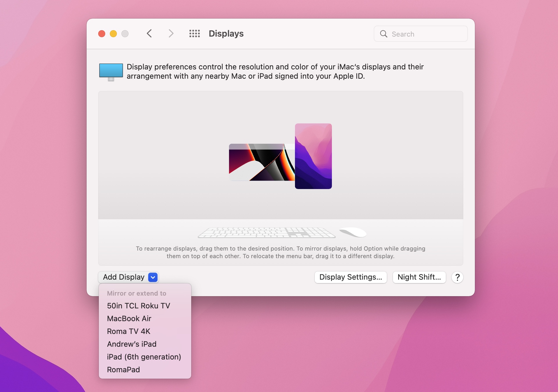This screenshot has height=392, width=558.
Task: Click the keyboard illustration
Action: [267, 233]
